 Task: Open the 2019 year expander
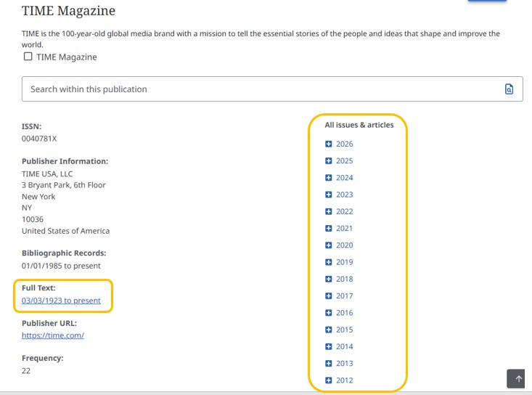click(x=329, y=262)
